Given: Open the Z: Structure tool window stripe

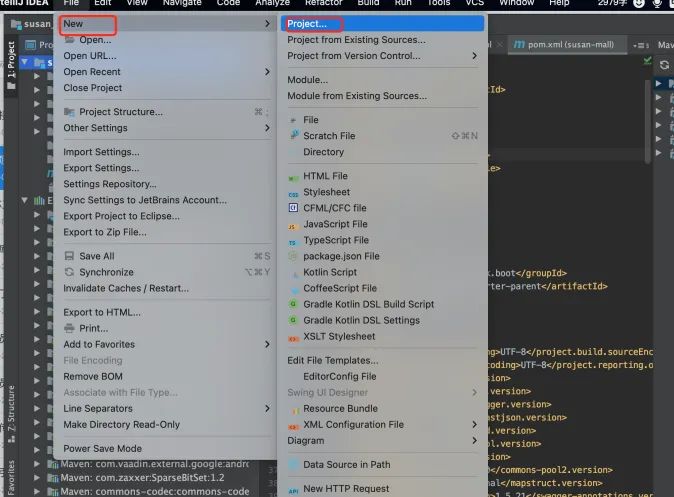Looking at the screenshot, I should (x=11, y=414).
